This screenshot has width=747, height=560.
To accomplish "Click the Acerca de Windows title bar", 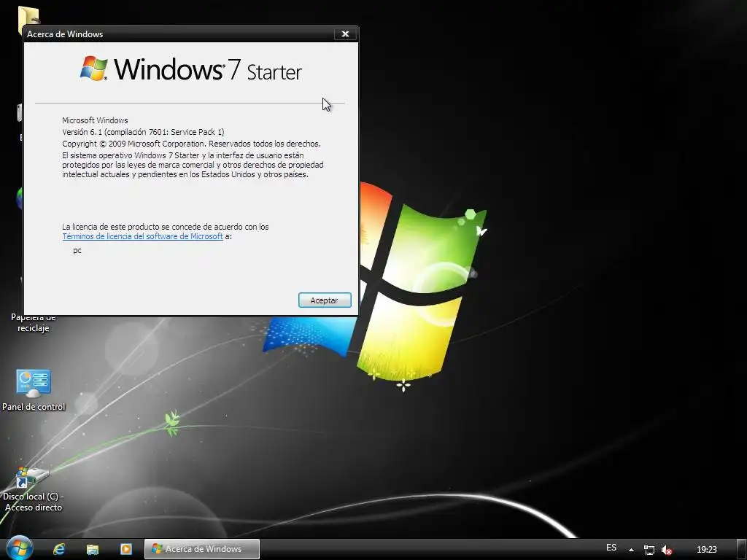I will pyautogui.click(x=179, y=34).
